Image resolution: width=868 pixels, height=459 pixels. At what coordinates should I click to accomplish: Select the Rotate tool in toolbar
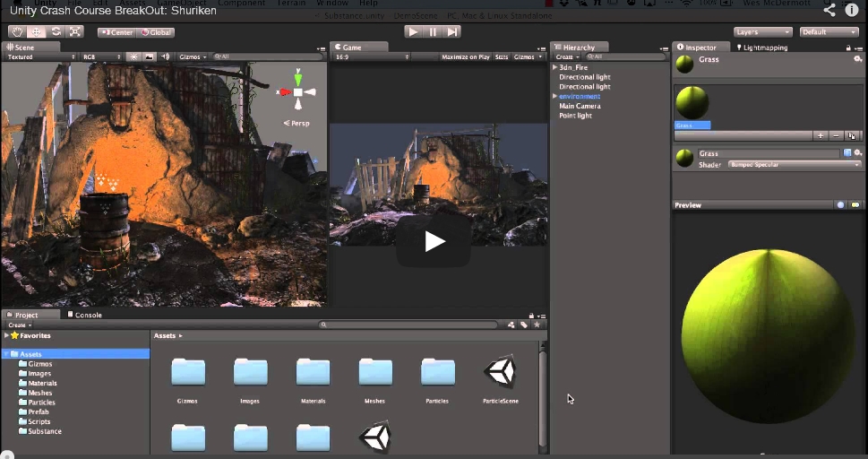click(x=56, y=31)
